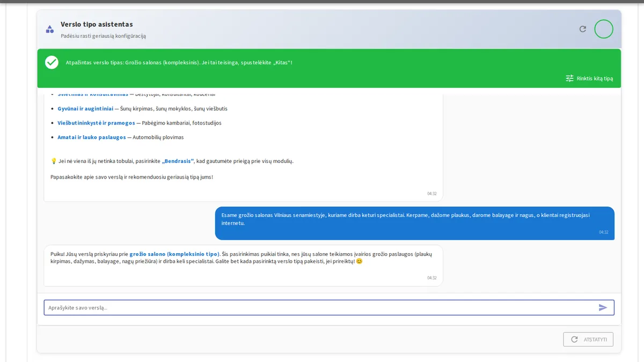Click the refresh icon in the assistant header
Viewport: 644px width, 362px height.
tap(583, 29)
